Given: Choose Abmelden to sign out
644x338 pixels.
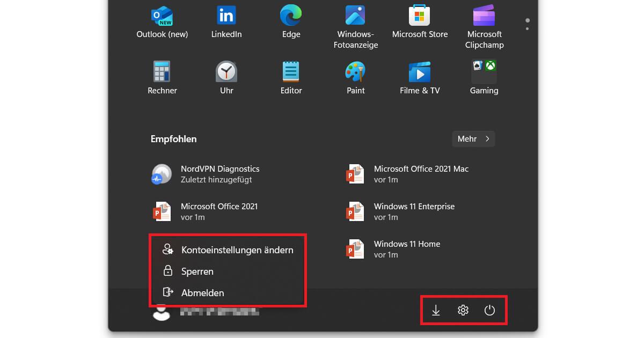Looking at the screenshot, I should pos(203,292).
